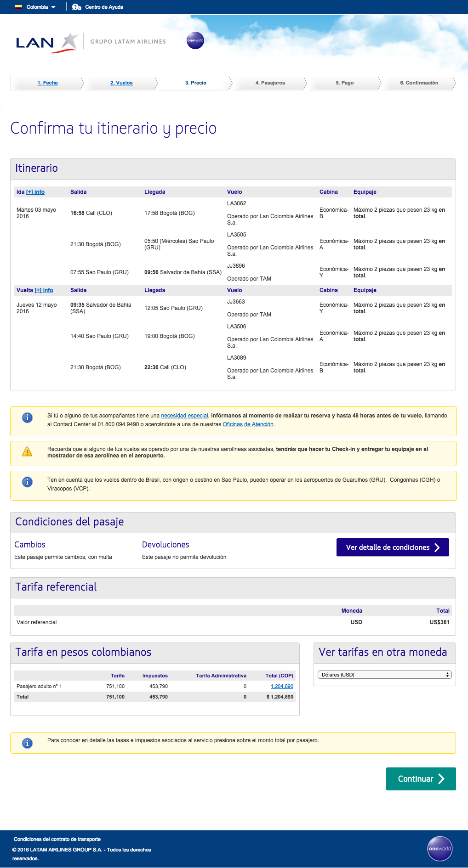Click info icon beside taxes detail notice

click(x=27, y=743)
